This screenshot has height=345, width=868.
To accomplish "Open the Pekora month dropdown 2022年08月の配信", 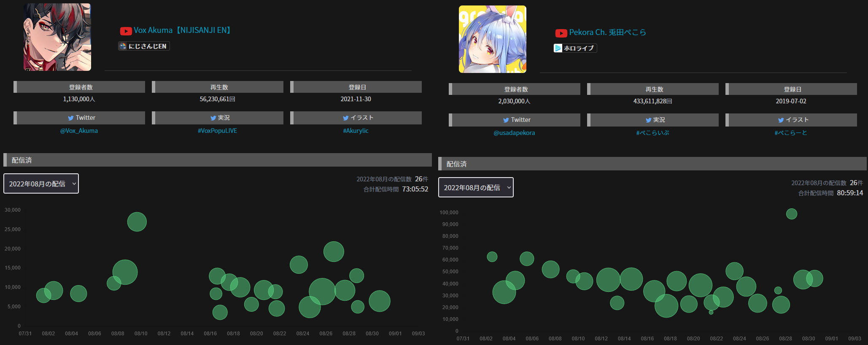I will pyautogui.click(x=476, y=187).
